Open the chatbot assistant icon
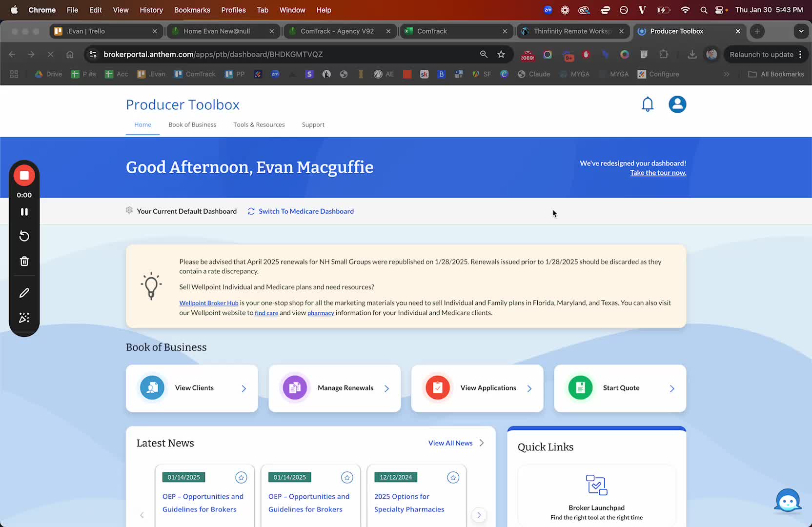This screenshot has height=527, width=812. [x=788, y=501]
